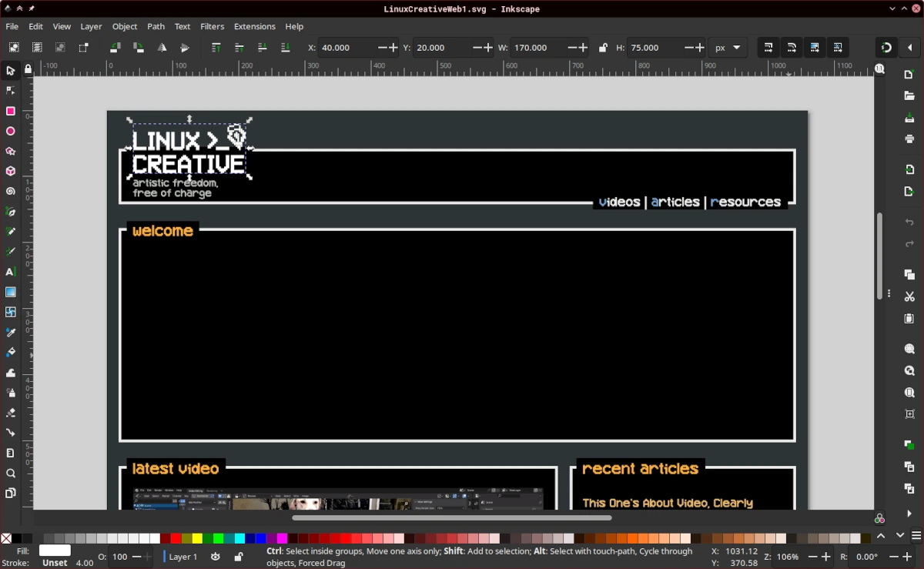Click the Fill color indicator swatch
Image resolution: width=924 pixels, height=569 pixels.
coord(55,551)
